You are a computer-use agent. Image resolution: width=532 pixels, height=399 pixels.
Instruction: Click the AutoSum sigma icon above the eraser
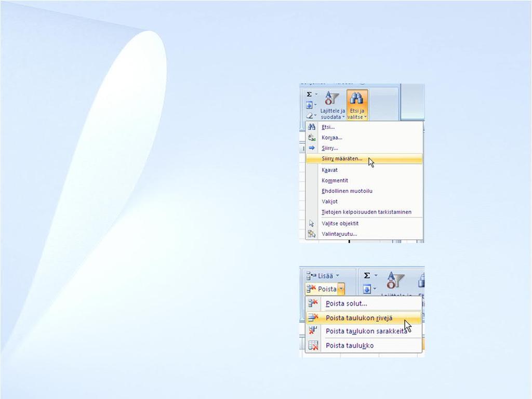[x=309, y=95]
